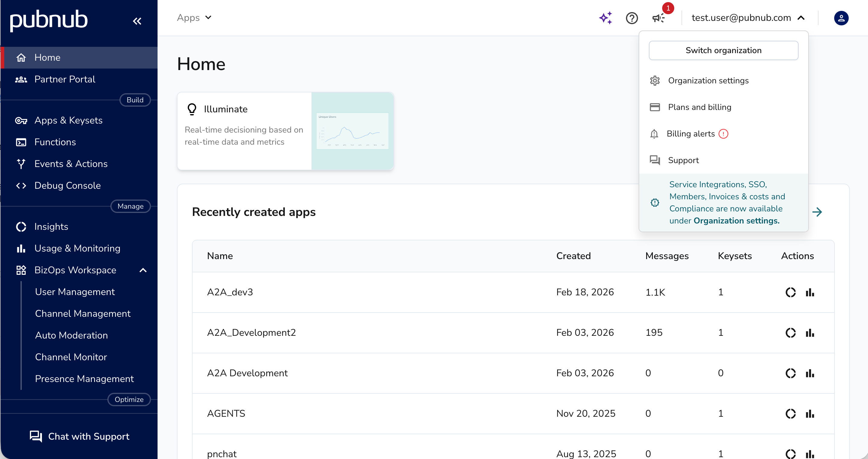Open help via the question mark icon
Screen dimensions: 868x459
[632, 18]
